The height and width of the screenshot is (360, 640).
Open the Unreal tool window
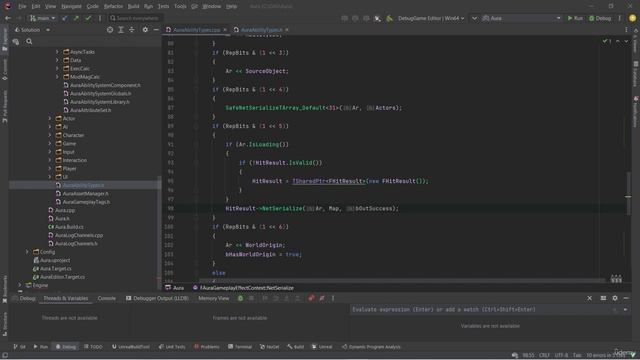click(322, 347)
